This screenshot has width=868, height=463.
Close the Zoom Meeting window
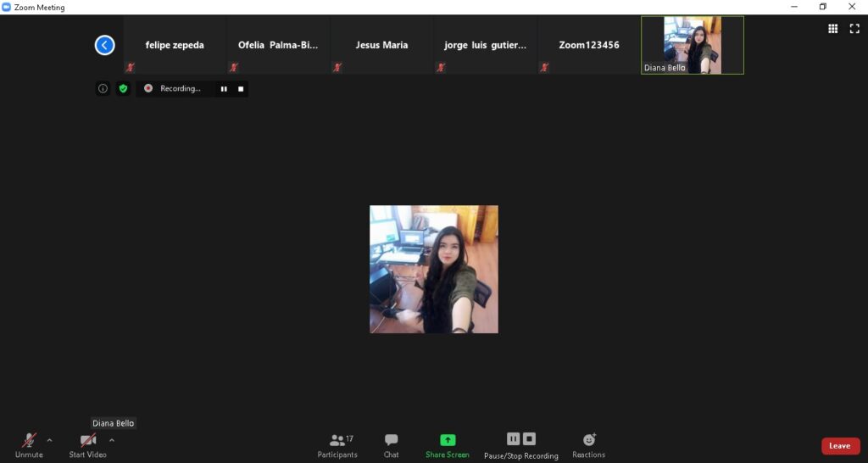pos(852,7)
